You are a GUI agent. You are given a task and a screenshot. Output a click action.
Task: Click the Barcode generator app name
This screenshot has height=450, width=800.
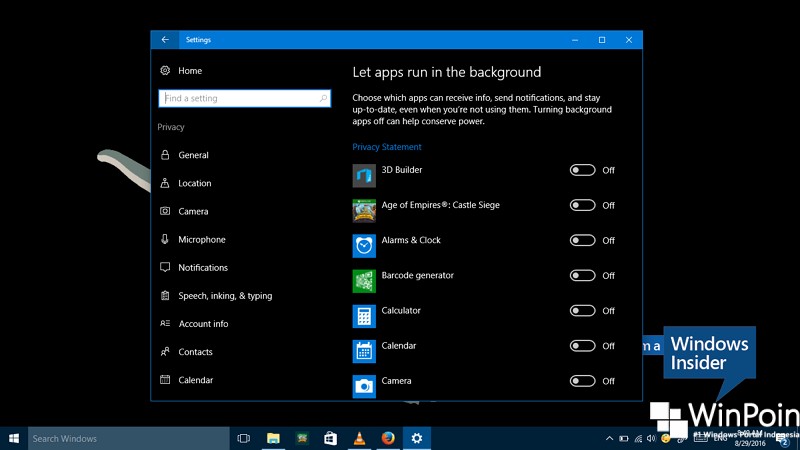click(x=417, y=276)
